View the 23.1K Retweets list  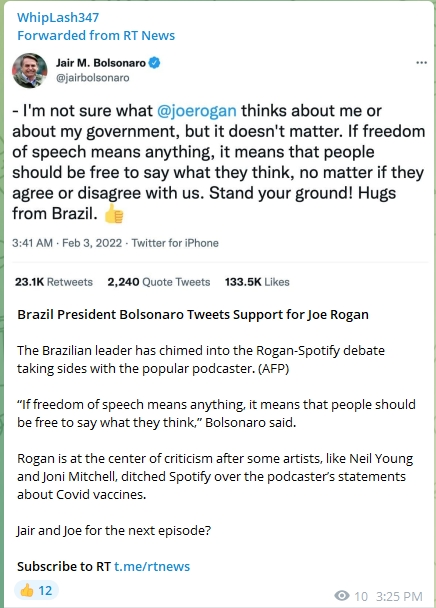point(54,282)
